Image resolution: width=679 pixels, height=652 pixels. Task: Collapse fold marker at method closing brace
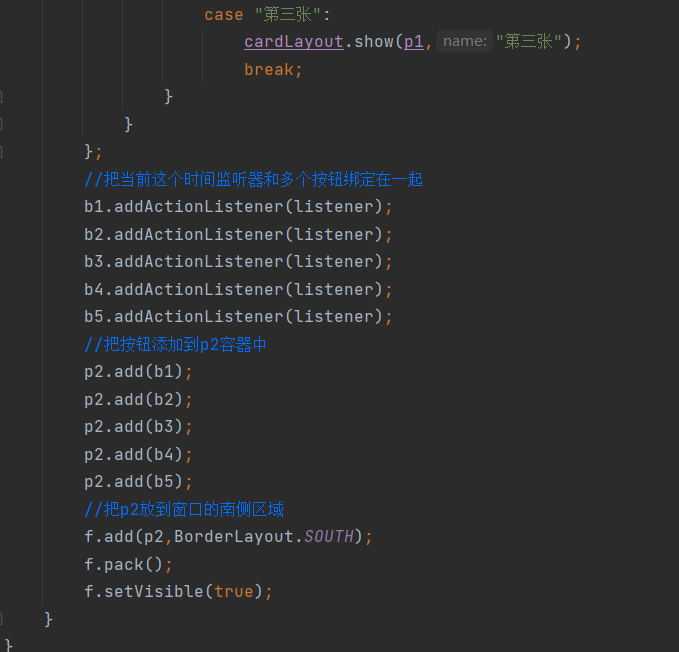click(1, 620)
